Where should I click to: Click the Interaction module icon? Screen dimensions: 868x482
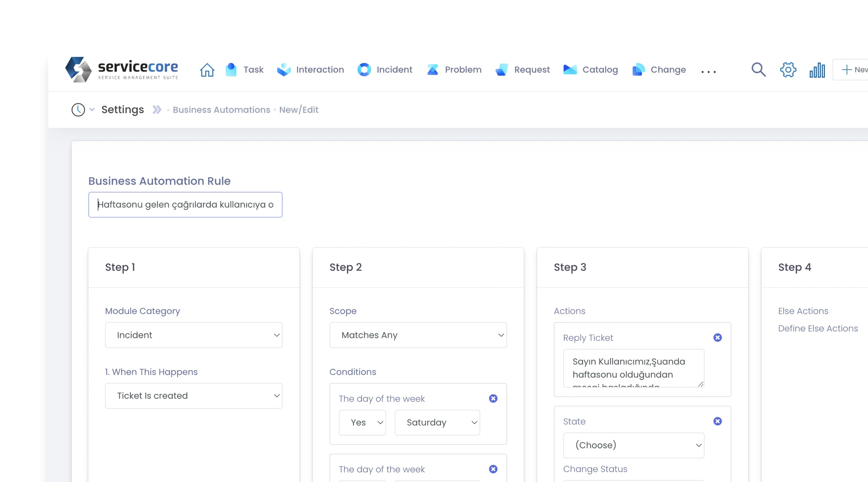click(284, 70)
